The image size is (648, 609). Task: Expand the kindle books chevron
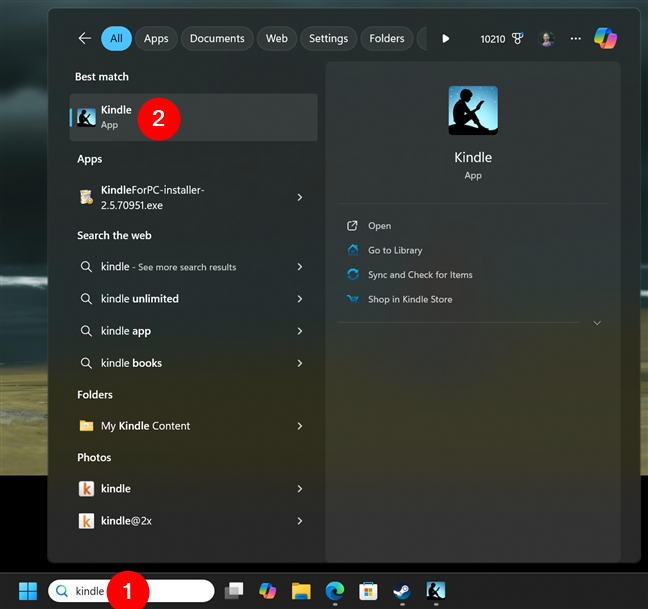tap(300, 363)
